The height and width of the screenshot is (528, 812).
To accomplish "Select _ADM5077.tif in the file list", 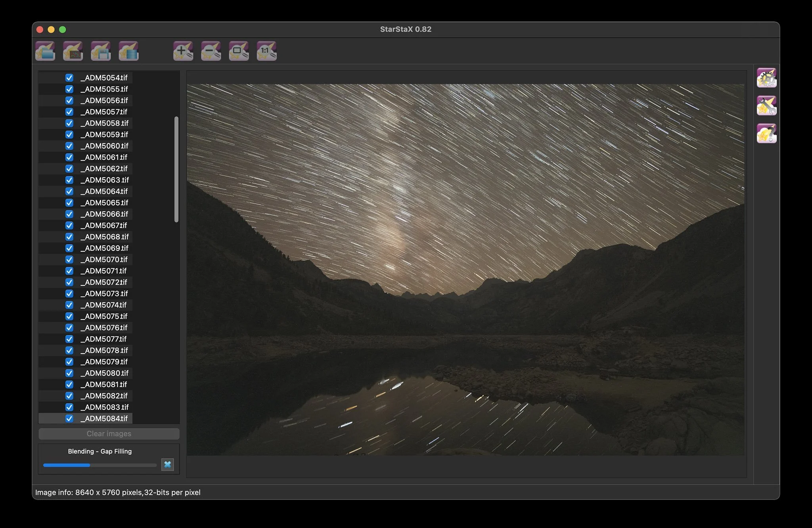I will pos(105,339).
